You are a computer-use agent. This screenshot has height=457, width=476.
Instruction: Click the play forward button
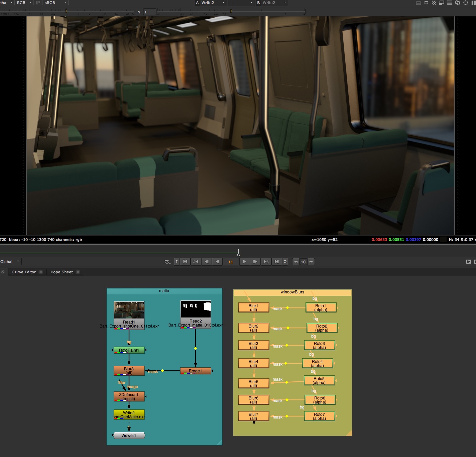coord(244,262)
